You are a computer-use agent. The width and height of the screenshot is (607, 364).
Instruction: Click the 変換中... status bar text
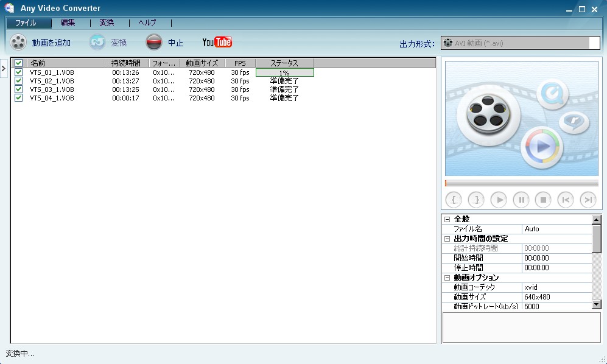tap(20, 354)
